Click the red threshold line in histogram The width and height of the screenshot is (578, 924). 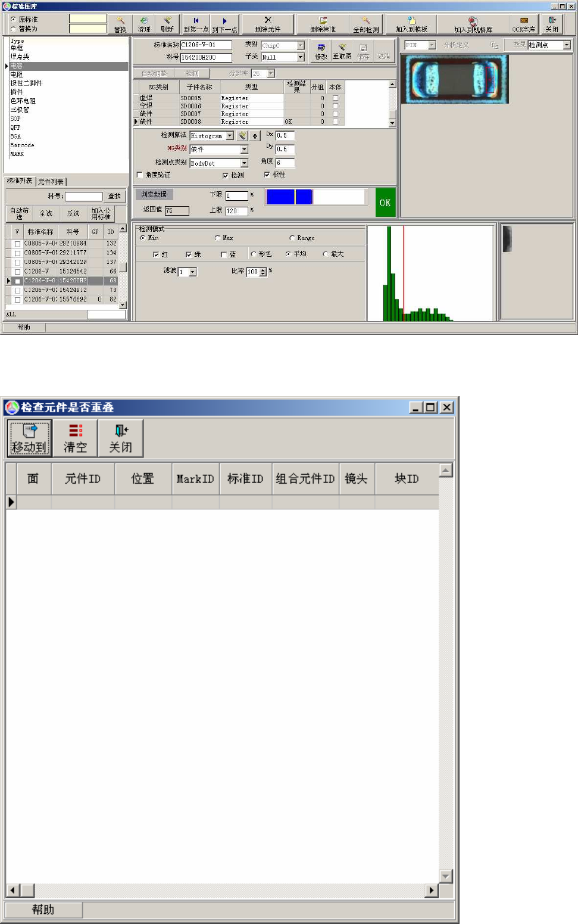(x=404, y=273)
